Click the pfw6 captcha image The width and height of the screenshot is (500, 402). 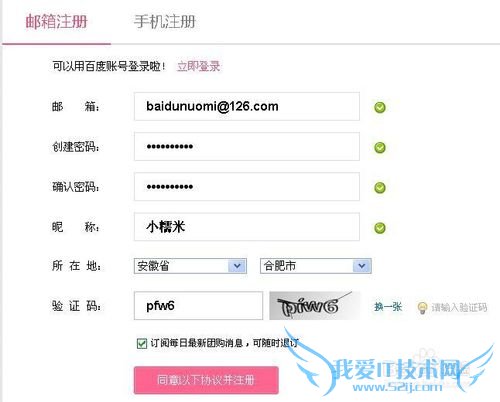(315, 306)
